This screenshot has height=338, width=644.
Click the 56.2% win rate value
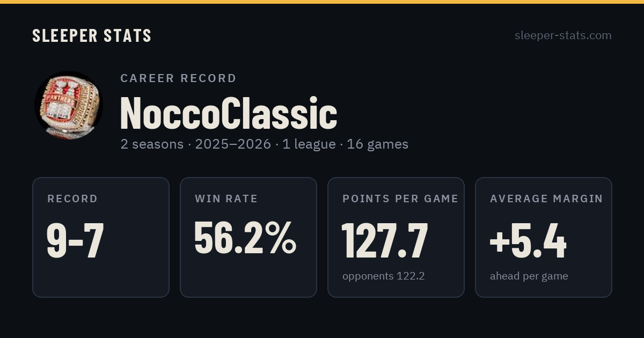point(245,238)
